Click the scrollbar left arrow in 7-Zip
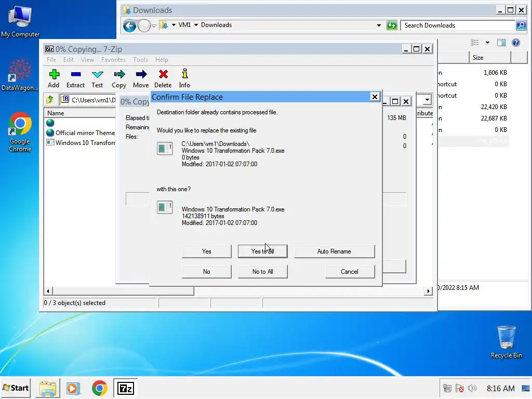Screen dimensions: 532x399 click(48, 291)
